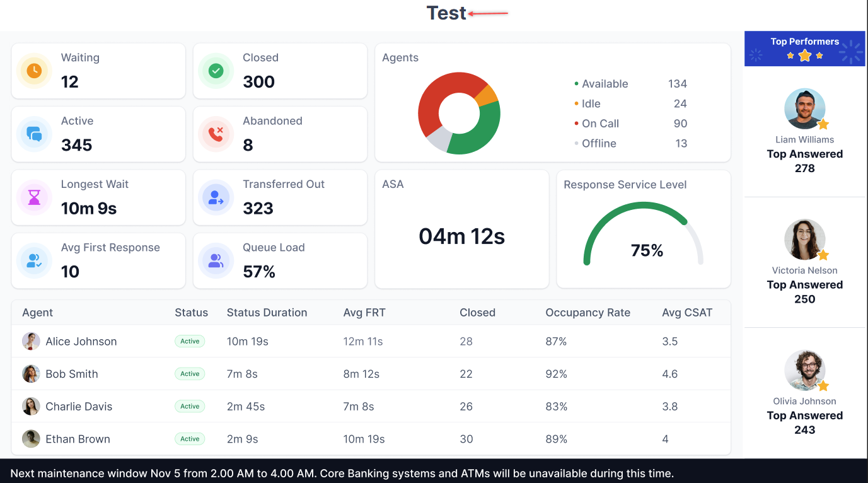The image size is (868, 483).
Task: Click Bob Smith's agent name
Action: pyautogui.click(x=72, y=374)
